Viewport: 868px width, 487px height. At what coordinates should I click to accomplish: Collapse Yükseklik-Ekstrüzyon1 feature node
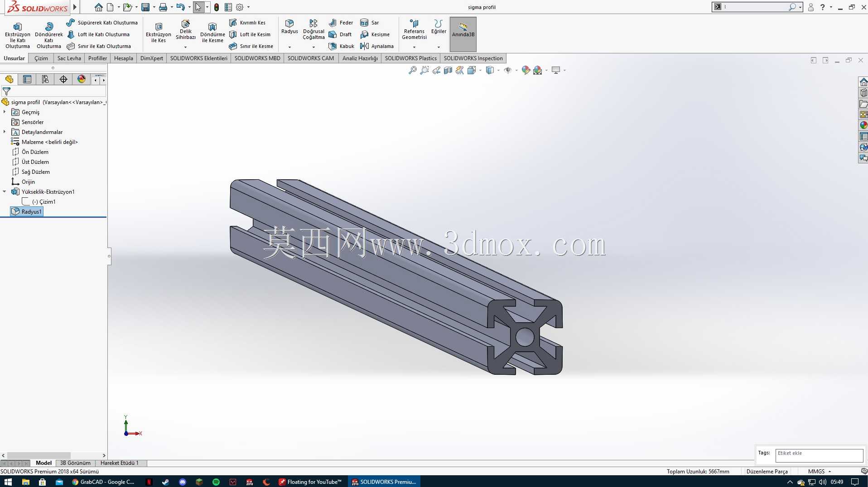(x=5, y=191)
